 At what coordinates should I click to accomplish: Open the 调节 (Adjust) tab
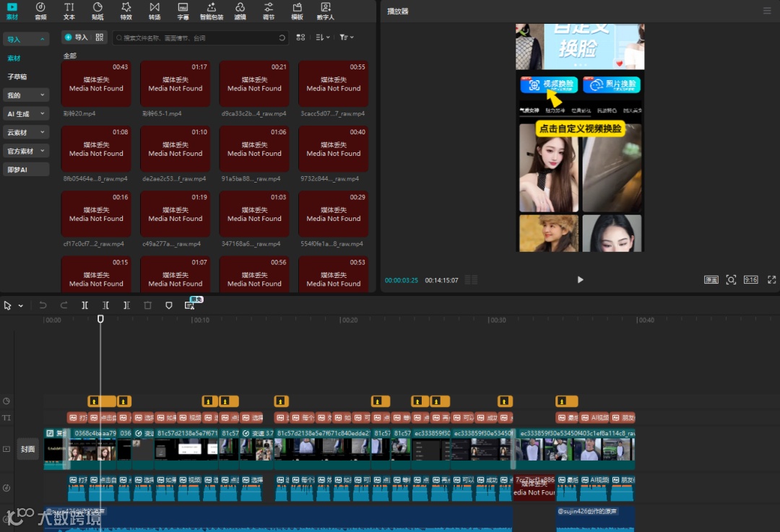coord(269,10)
